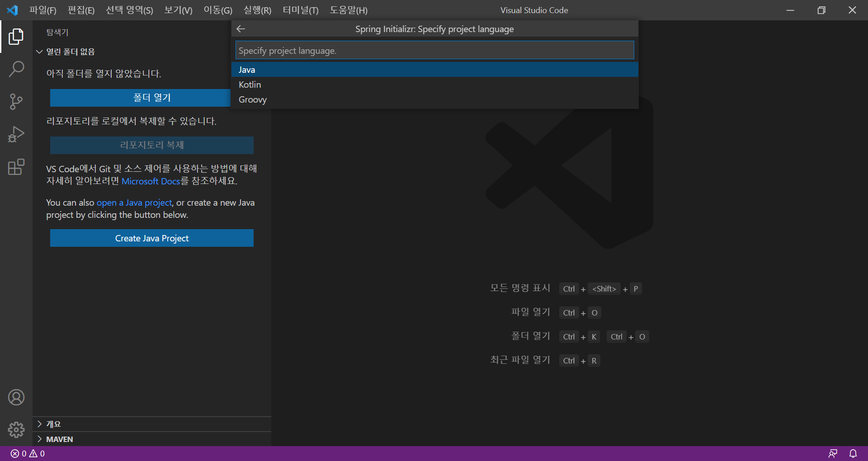
Task: Open the Accounts icon in activity bar
Action: click(16, 397)
